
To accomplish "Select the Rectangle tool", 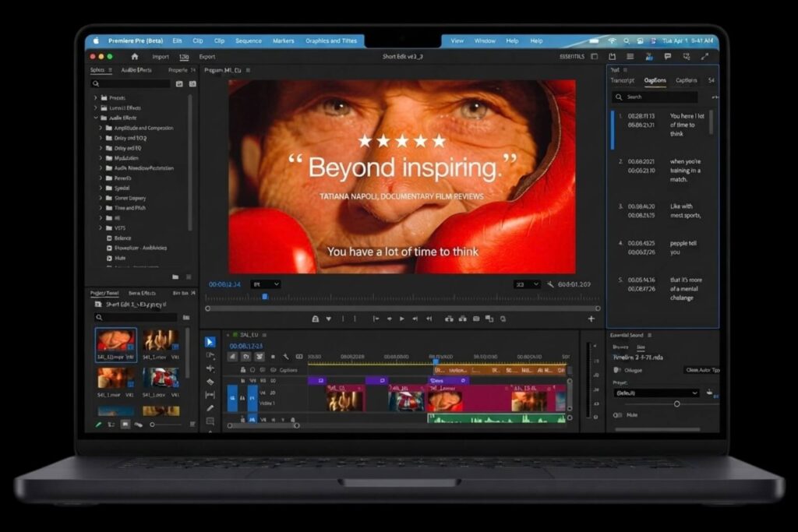I will [210, 421].
